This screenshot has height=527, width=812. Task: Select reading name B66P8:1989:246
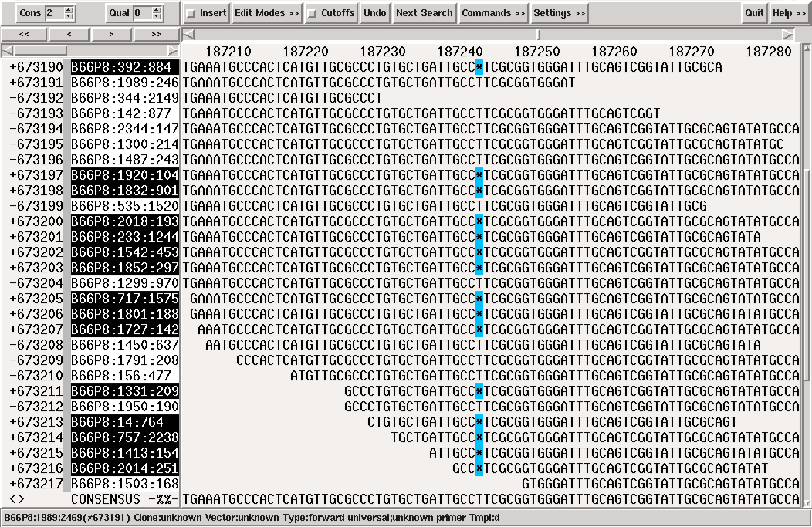coord(124,83)
